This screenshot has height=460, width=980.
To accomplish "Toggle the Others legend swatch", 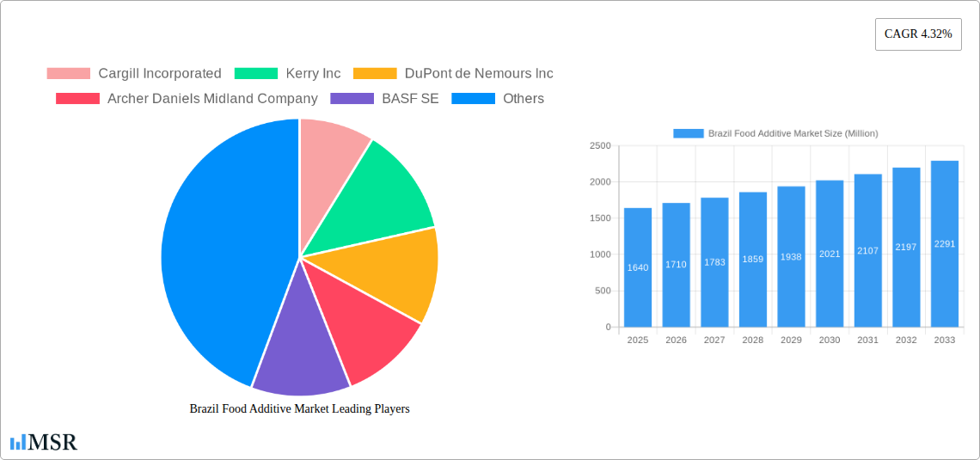I will (473, 99).
